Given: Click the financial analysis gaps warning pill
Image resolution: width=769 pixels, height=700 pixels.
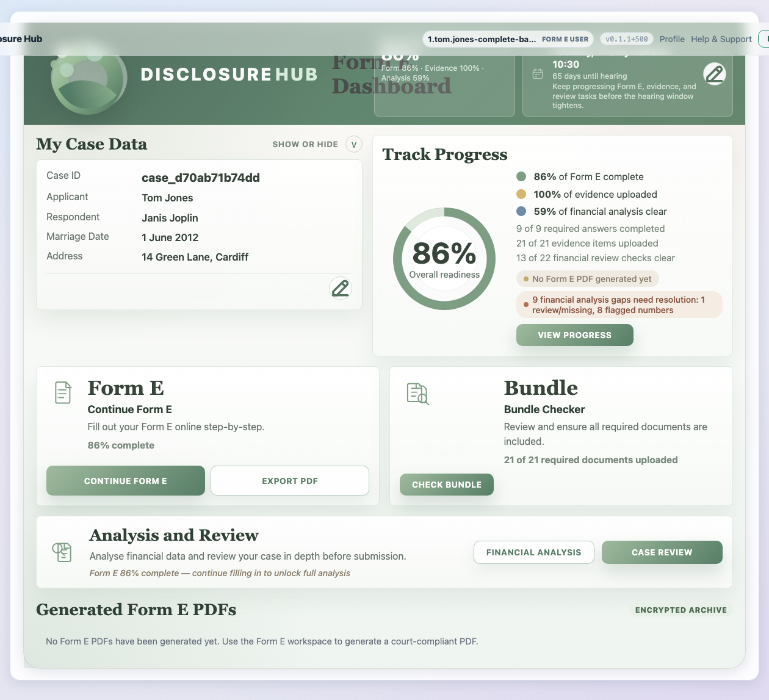Looking at the screenshot, I should coord(619,305).
